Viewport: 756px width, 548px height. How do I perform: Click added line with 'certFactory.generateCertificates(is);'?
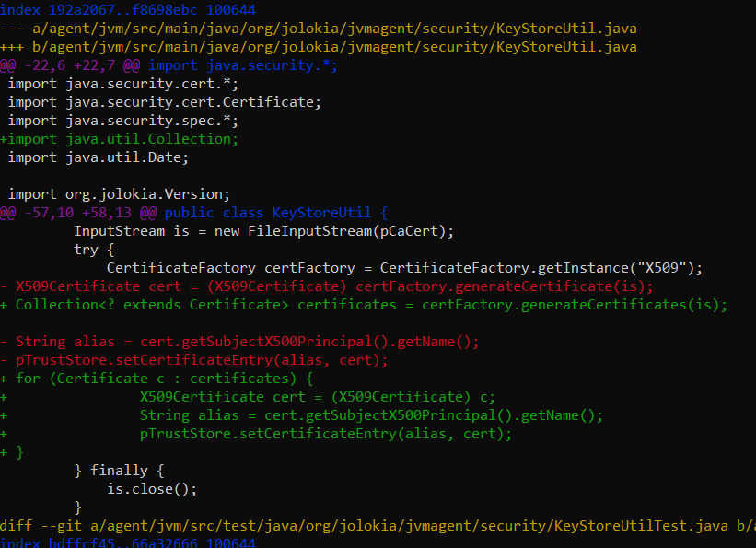[x=364, y=305]
